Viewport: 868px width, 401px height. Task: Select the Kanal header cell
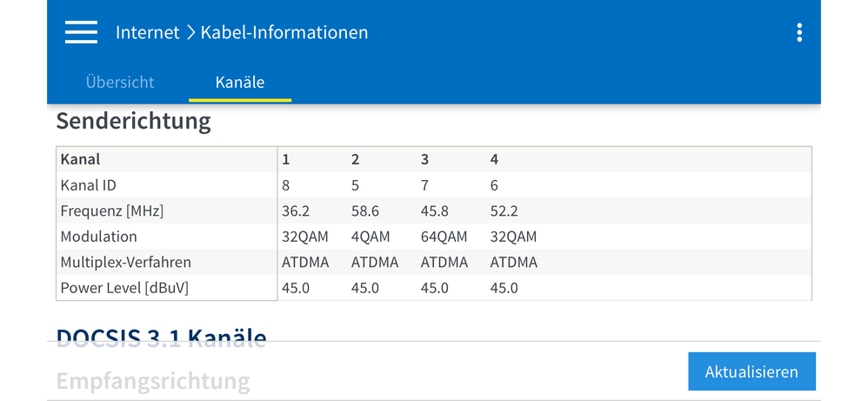click(81, 159)
